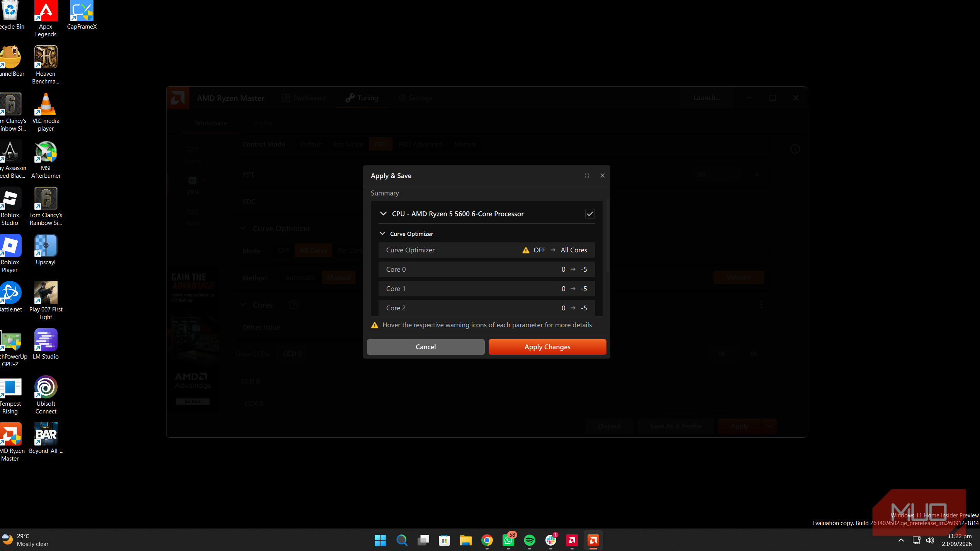This screenshot has width=980, height=551.
Task: Cancel the Apply & Save dialog
Action: (x=426, y=347)
